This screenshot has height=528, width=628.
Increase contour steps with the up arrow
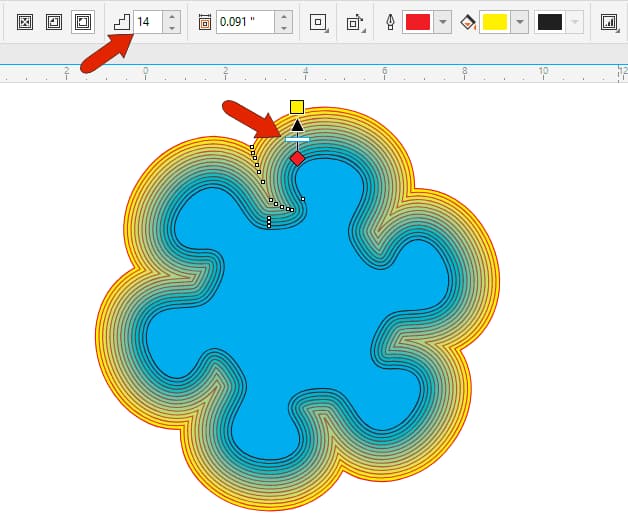tap(172, 16)
